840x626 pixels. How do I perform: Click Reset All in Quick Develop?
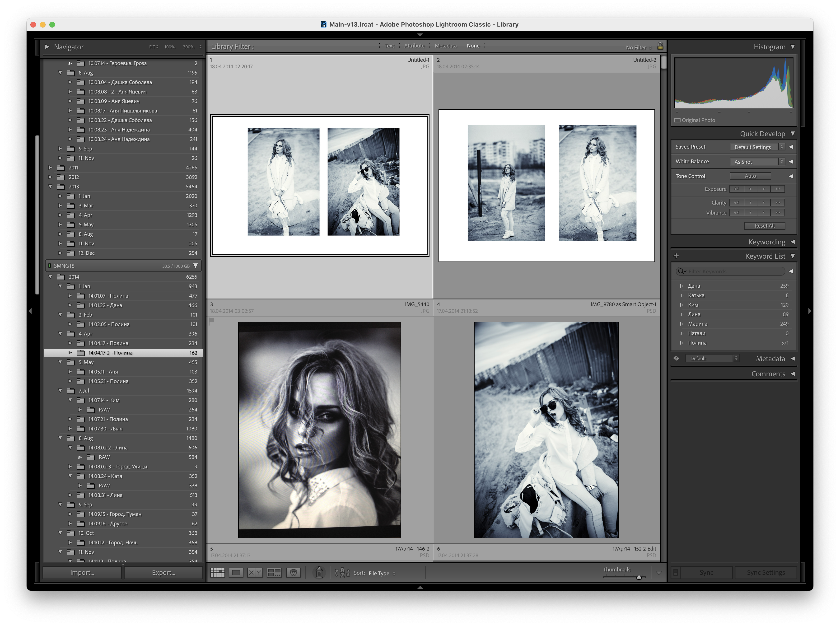pyautogui.click(x=765, y=226)
